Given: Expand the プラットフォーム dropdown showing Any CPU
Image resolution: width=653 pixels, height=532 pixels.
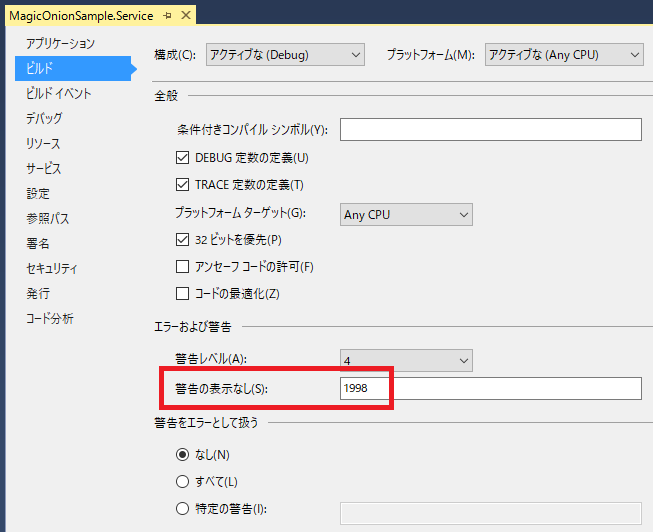Looking at the screenshot, I should click(564, 55).
